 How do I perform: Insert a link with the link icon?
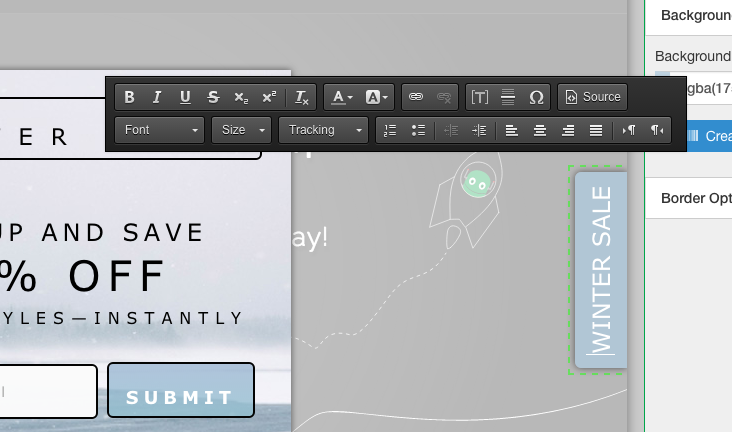click(416, 97)
